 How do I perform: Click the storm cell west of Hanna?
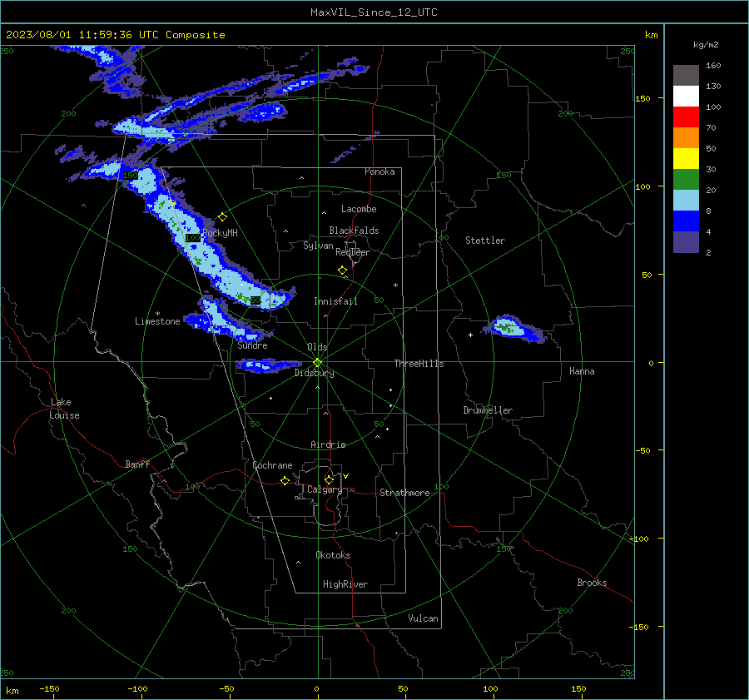click(x=513, y=330)
